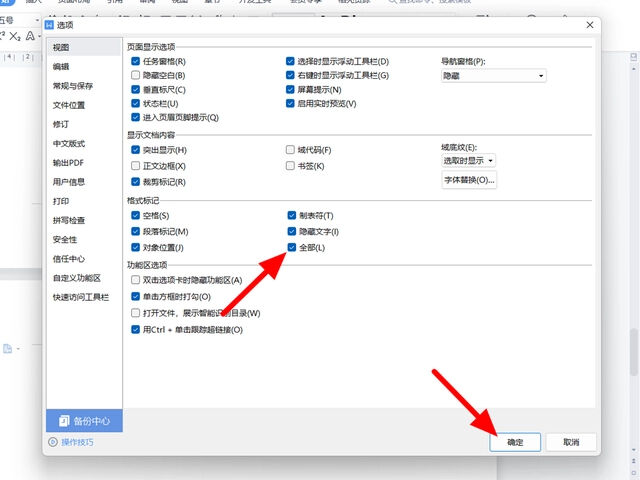640x480 pixels.
Task: Click the 字体替换(O)... button
Action: [x=469, y=180]
